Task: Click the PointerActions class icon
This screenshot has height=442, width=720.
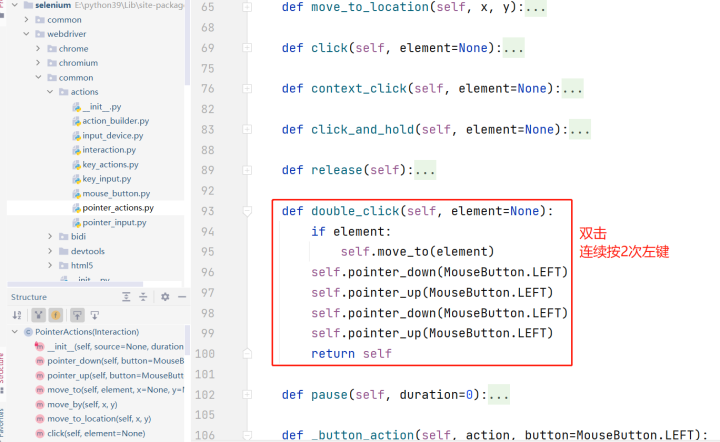Action: click(28, 331)
